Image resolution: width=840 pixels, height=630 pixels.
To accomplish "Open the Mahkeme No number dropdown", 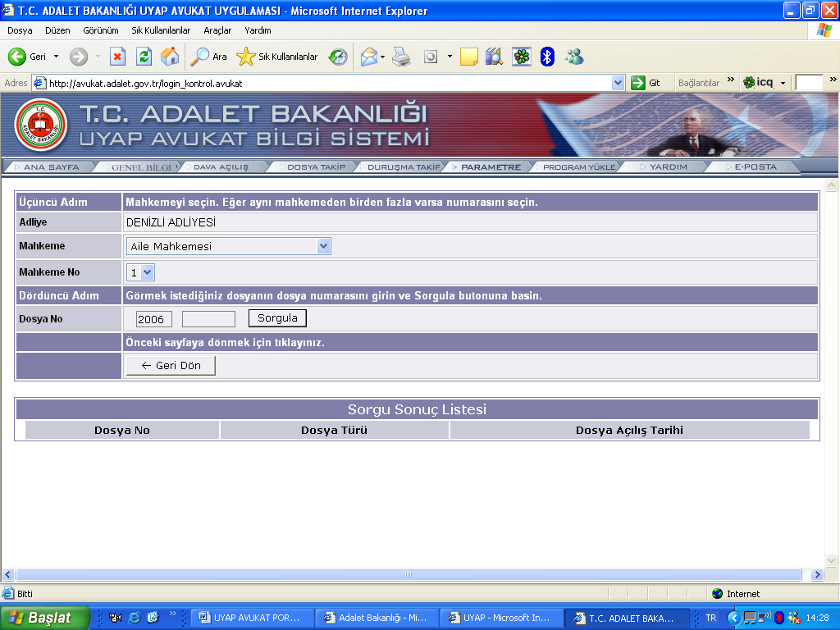I will (148, 272).
